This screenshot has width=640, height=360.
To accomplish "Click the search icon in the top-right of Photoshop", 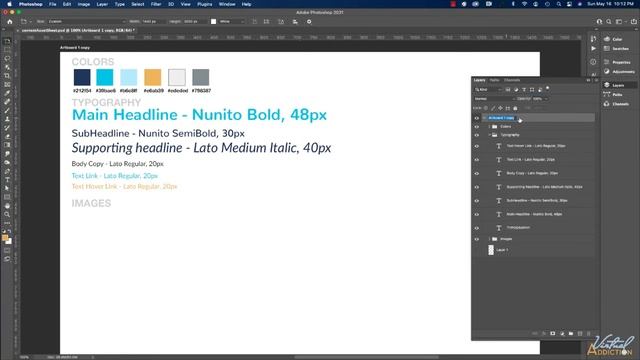I will tap(609, 22).
